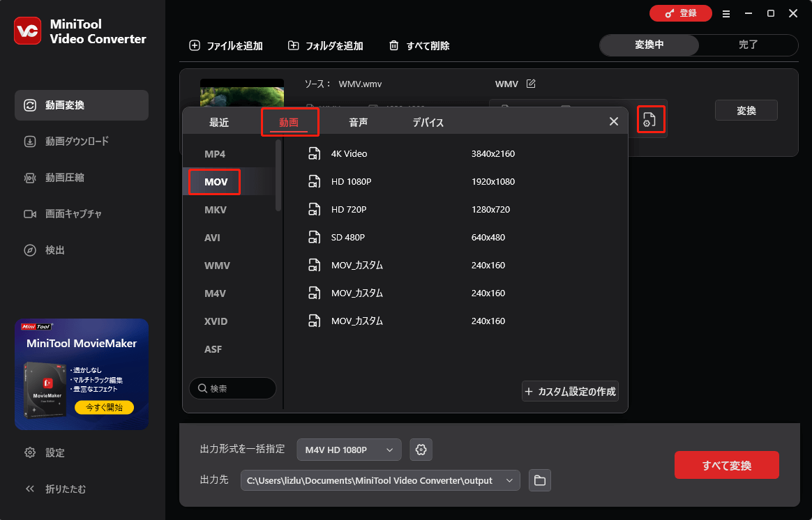Viewport: 812px width, 520px height.
Task: Open the M4V HD 1080P batch format dropdown
Action: 349,450
